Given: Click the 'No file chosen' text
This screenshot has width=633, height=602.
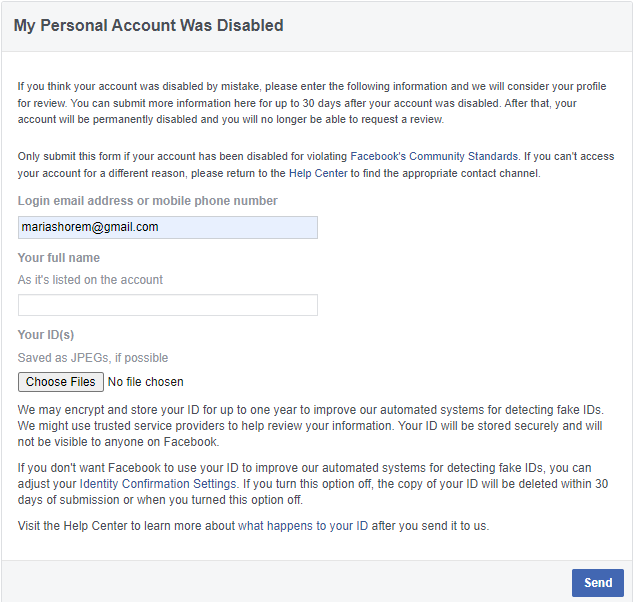Looking at the screenshot, I should pyautogui.click(x=146, y=382).
